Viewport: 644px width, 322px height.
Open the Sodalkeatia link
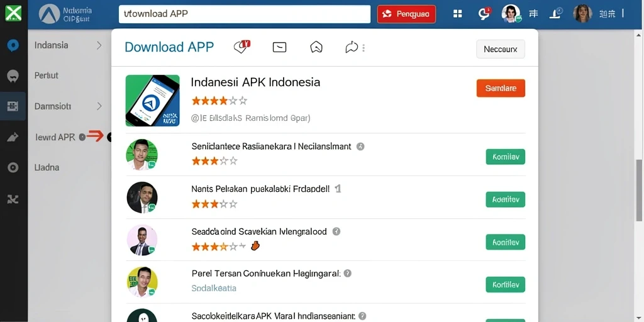tap(214, 288)
